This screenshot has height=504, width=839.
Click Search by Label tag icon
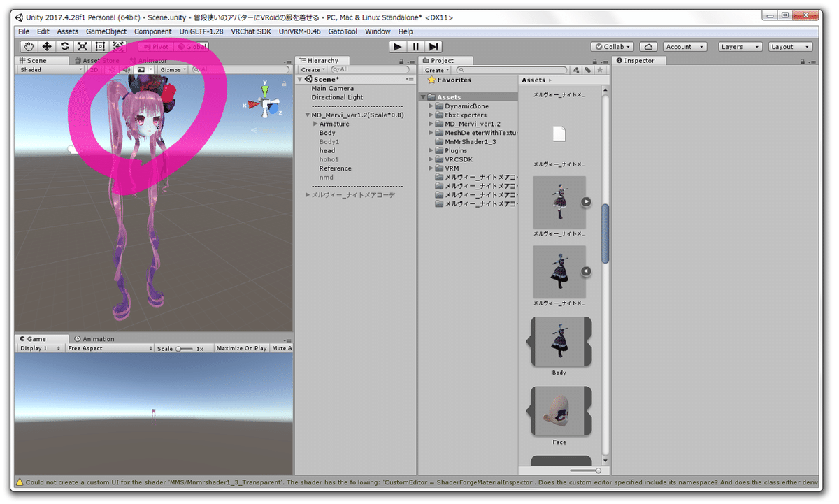tap(588, 70)
